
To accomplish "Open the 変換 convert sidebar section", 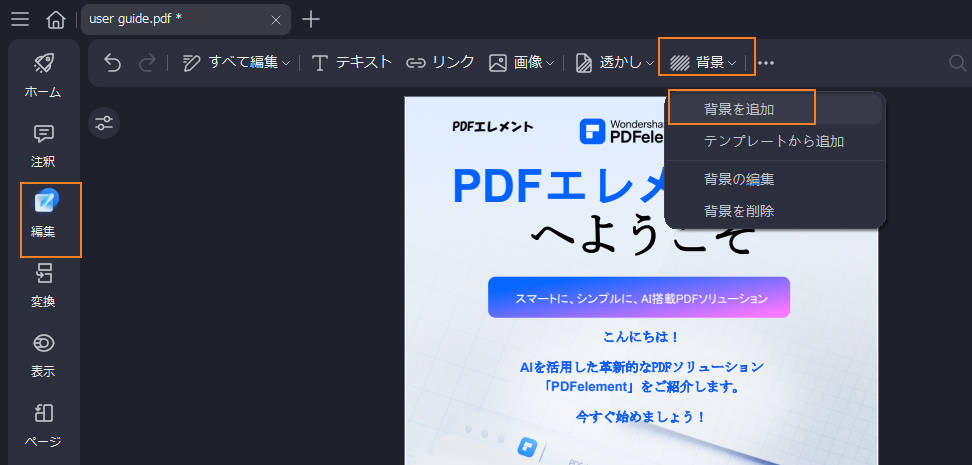I will coord(43,285).
